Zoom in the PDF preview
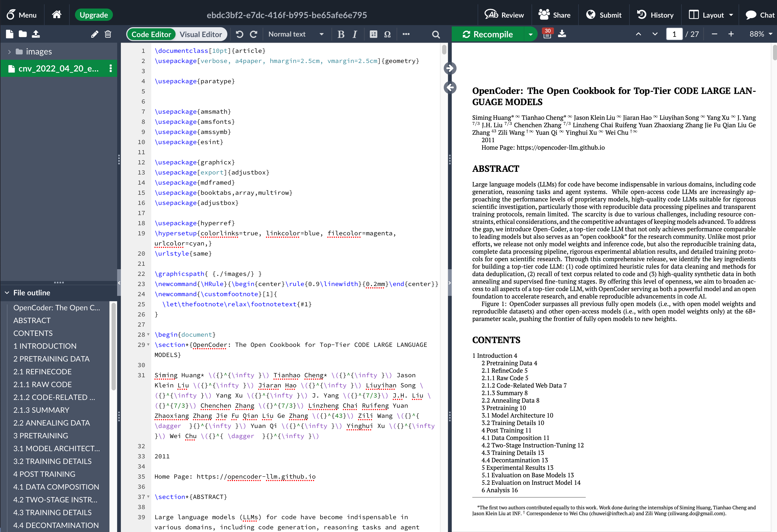Screen dimensions: 777x532 click(x=731, y=34)
